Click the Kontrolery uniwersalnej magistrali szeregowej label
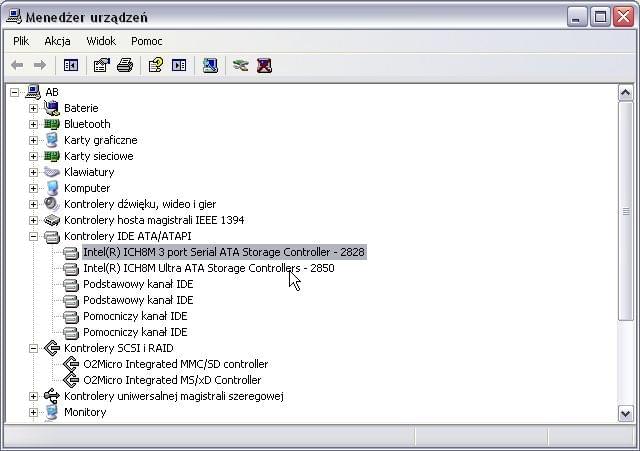Screen dimensions: 640x451 point(174,396)
